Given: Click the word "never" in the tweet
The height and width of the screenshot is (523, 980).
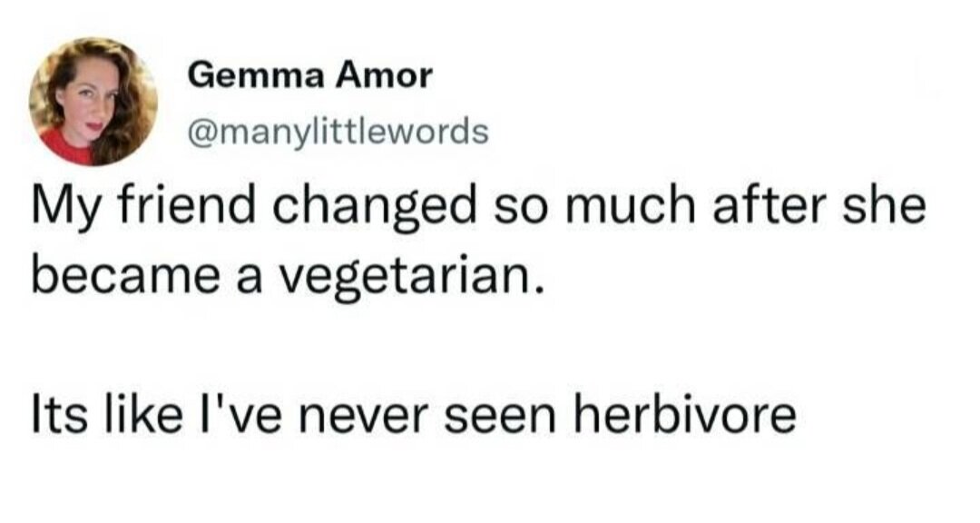Looking at the screenshot, I should point(367,418).
